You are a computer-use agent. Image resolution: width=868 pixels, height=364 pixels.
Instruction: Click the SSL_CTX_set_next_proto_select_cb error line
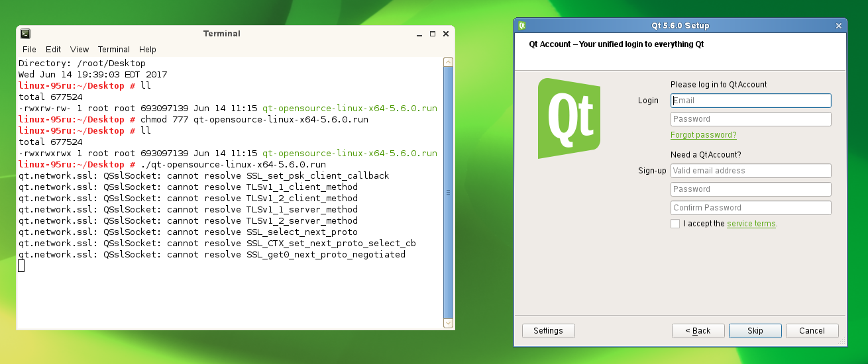(x=217, y=244)
